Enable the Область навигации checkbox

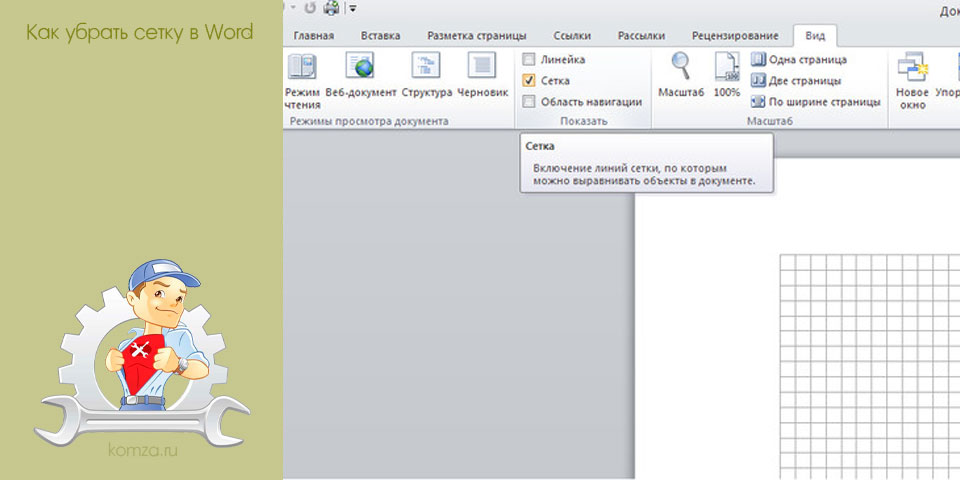coord(529,102)
